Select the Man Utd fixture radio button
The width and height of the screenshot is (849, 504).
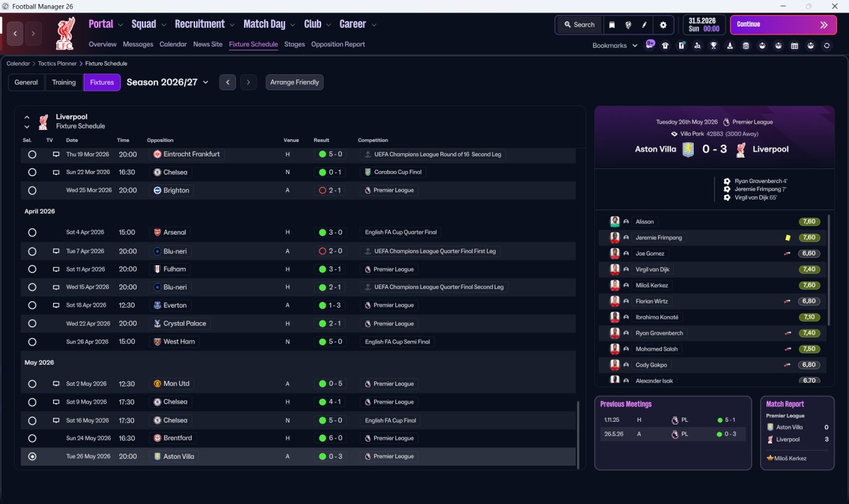click(x=32, y=383)
